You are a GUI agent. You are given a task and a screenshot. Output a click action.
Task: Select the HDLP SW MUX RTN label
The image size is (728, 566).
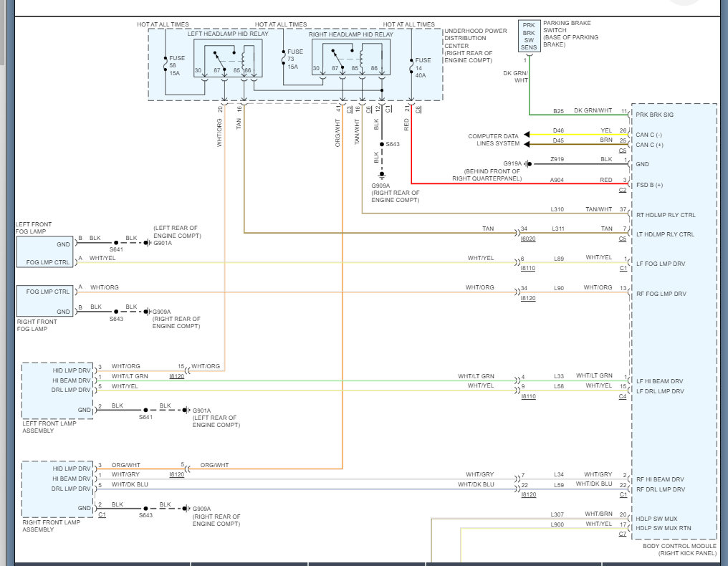[x=663, y=529]
